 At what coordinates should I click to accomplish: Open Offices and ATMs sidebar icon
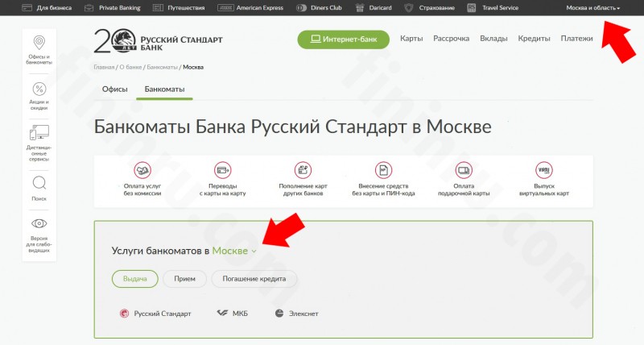(39, 43)
